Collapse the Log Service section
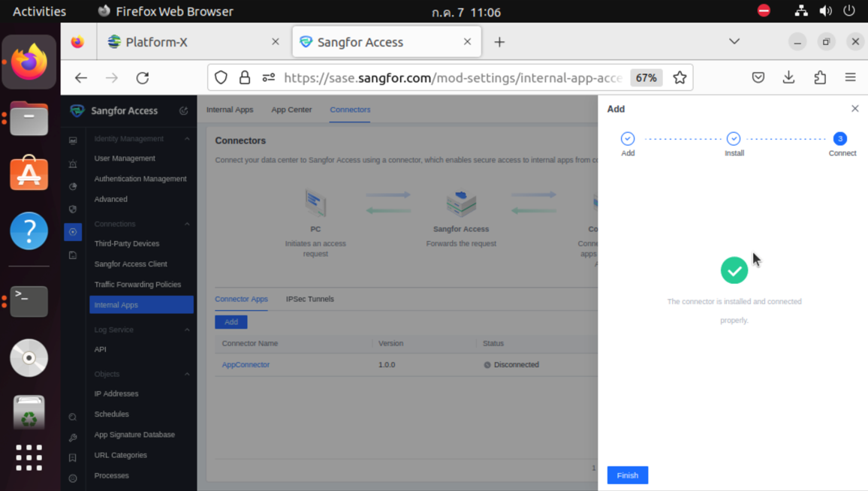 [x=187, y=330]
